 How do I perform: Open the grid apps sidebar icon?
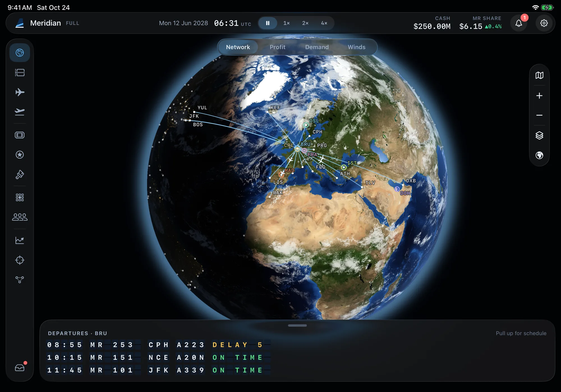coord(20,197)
